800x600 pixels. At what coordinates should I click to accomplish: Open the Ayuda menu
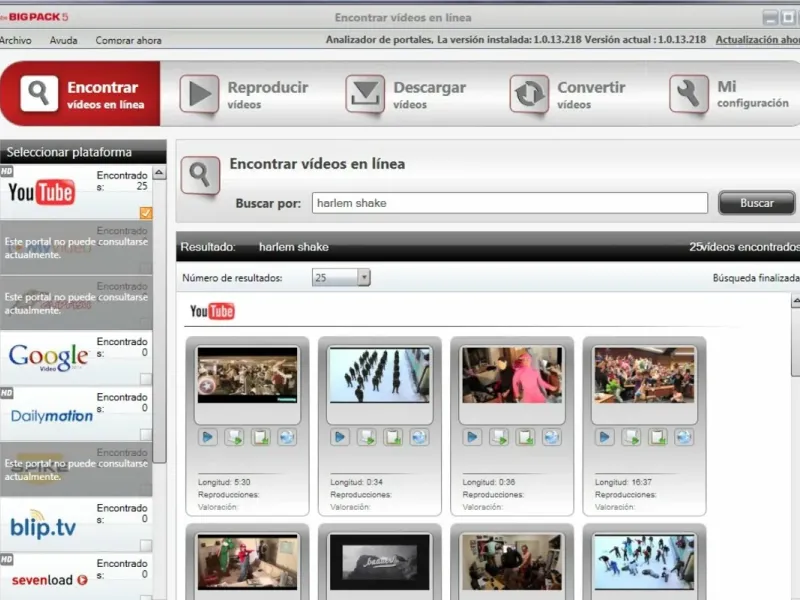64,41
